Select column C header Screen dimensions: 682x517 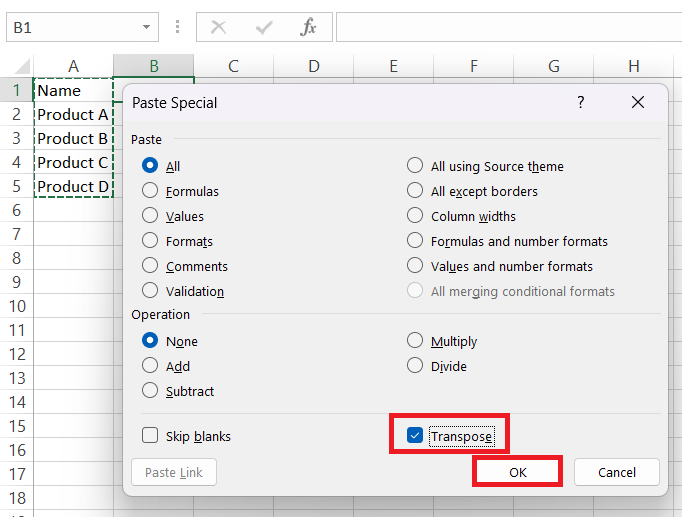coord(234,66)
